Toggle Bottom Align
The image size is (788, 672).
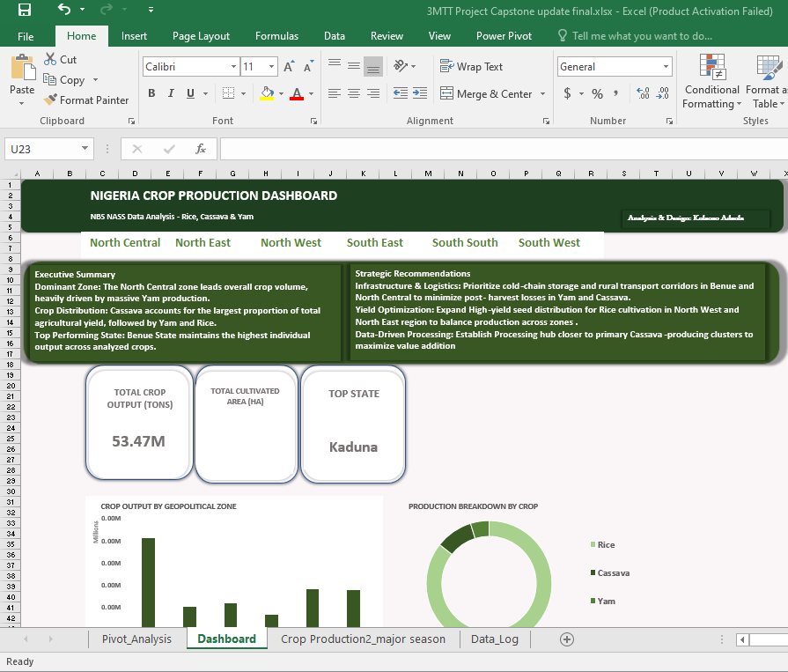point(373,66)
